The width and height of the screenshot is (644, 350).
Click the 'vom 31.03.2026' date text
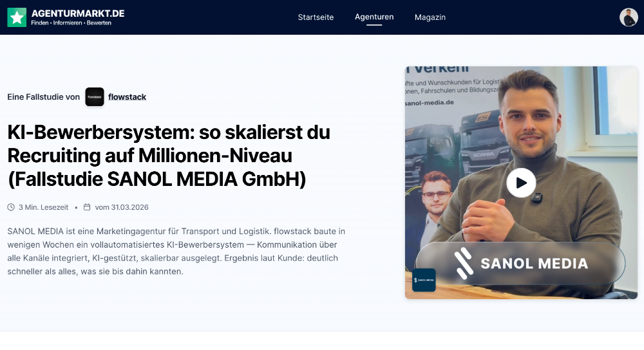click(x=122, y=207)
